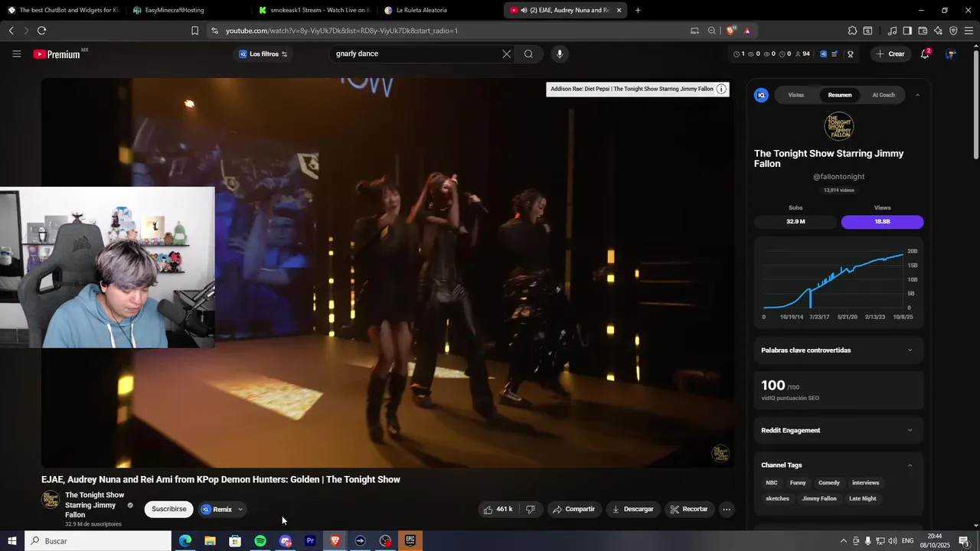
Task: Open a new browser tab
Action: [638, 10]
